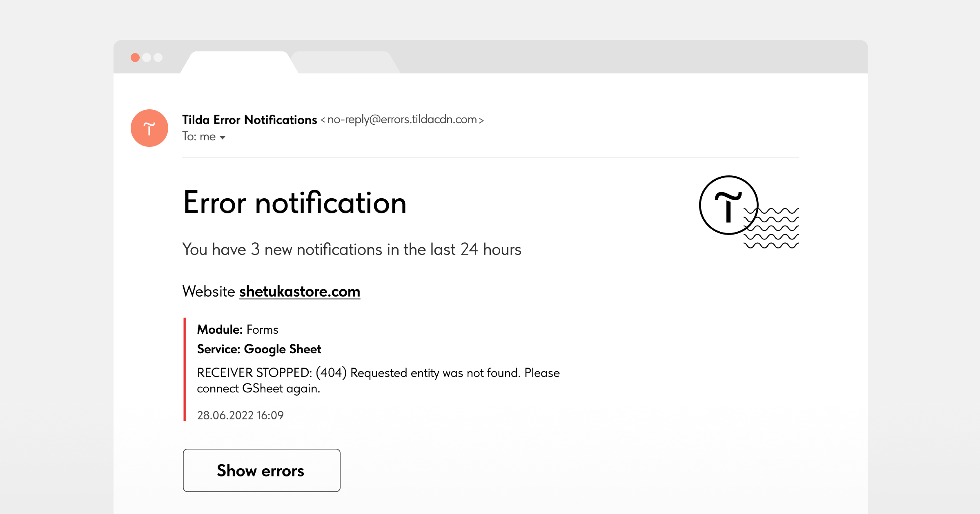The image size is (980, 514).
Task: Open the shetukastore.com website link
Action: pyautogui.click(x=299, y=291)
